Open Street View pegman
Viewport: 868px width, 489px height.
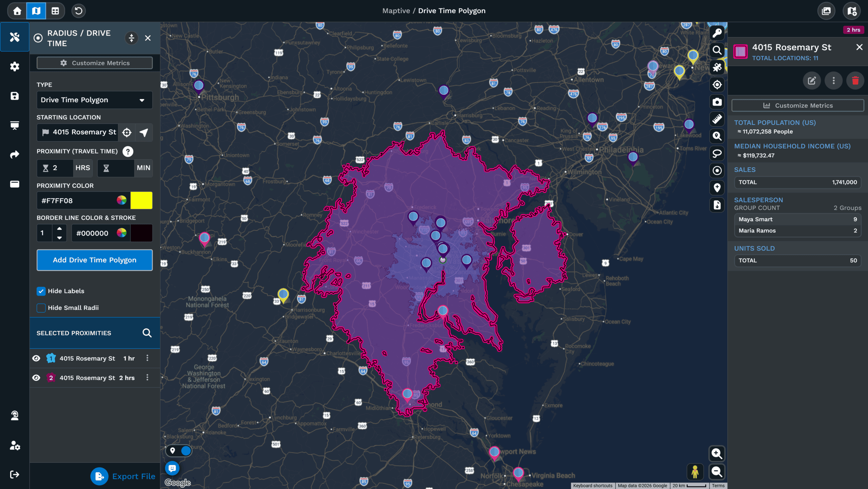click(x=695, y=472)
